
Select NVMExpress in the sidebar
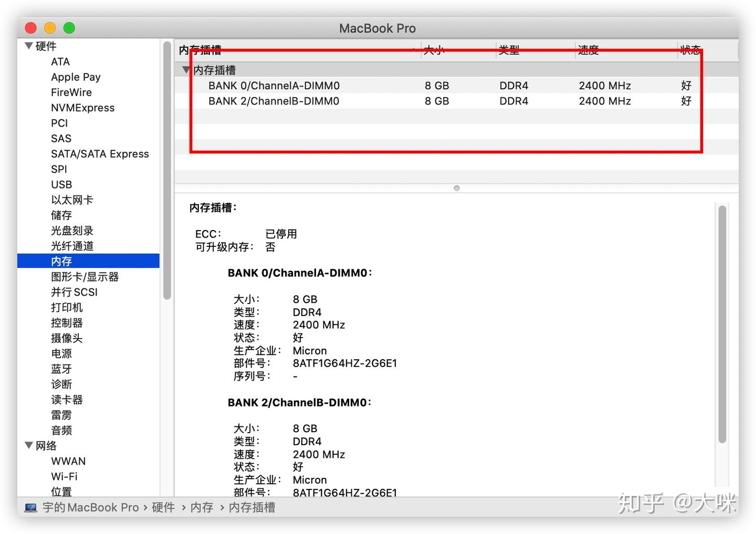point(82,108)
